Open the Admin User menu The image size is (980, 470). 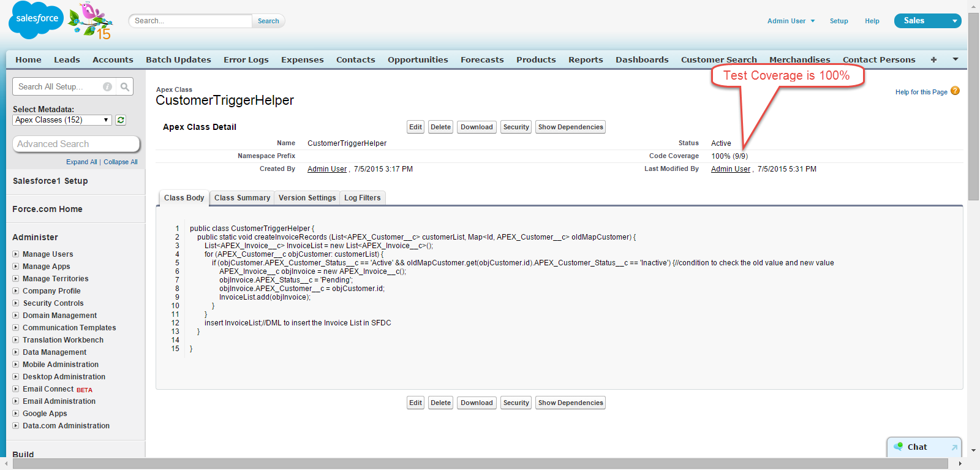[791, 21]
